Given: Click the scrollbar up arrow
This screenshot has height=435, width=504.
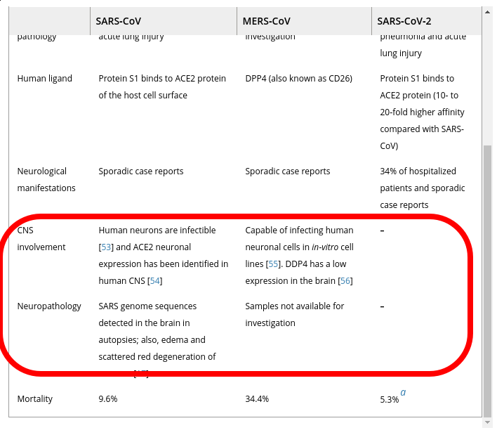Looking at the screenshot, I should pyautogui.click(x=487, y=12).
